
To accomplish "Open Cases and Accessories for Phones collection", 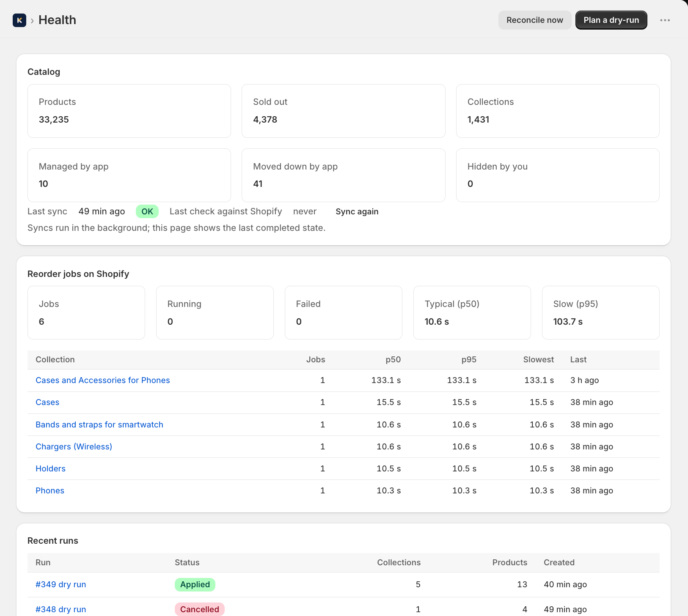I will click(103, 380).
